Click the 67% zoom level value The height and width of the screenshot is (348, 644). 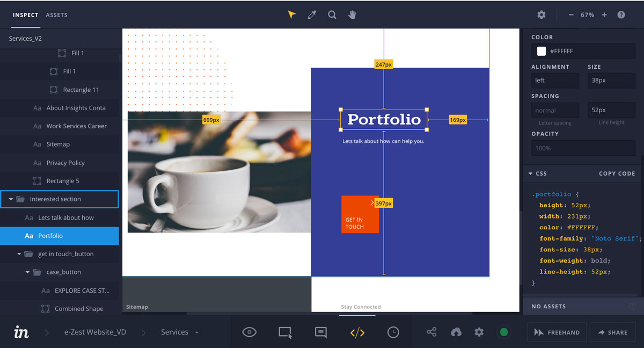pyautogui.click(x=588, y=15)
